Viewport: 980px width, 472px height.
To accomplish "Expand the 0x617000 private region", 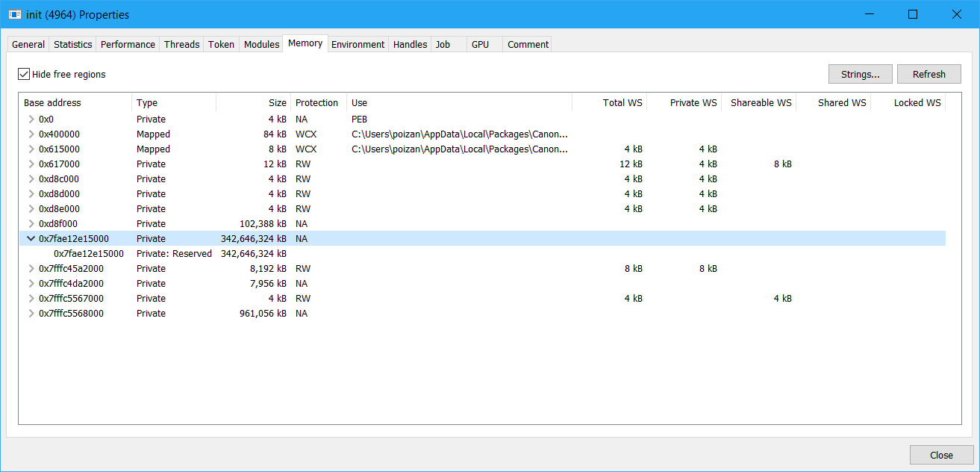I will (30, 164).
